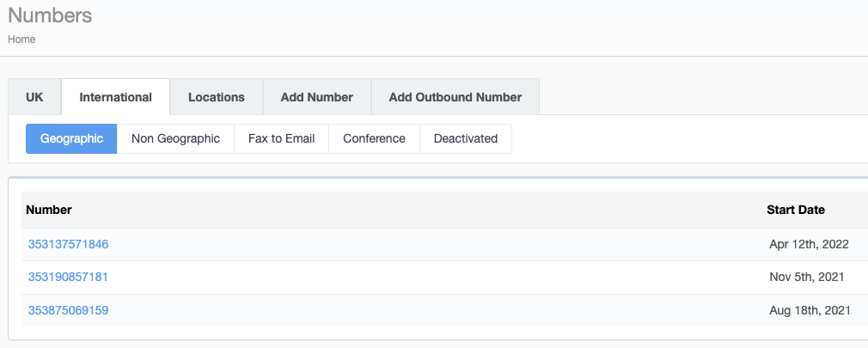Show Non Geographic numbers
This screenshot has height=348, width=868.
[x=175, y=138]
